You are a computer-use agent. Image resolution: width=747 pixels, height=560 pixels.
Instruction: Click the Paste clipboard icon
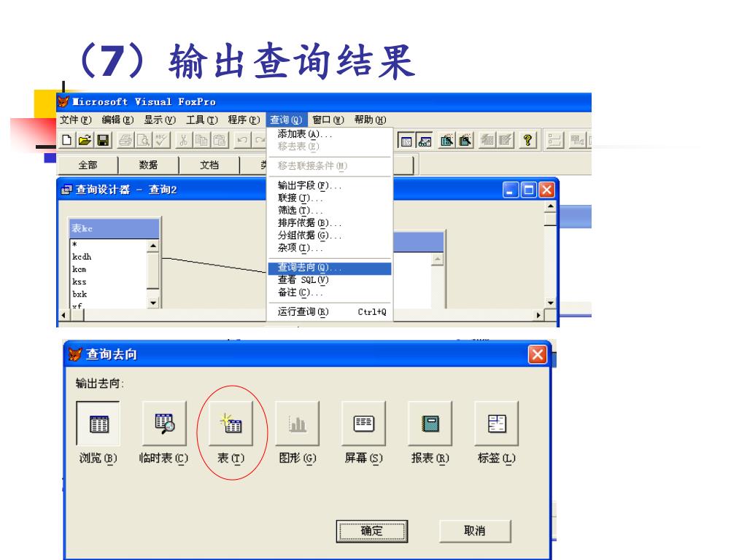tap(220, 140)
